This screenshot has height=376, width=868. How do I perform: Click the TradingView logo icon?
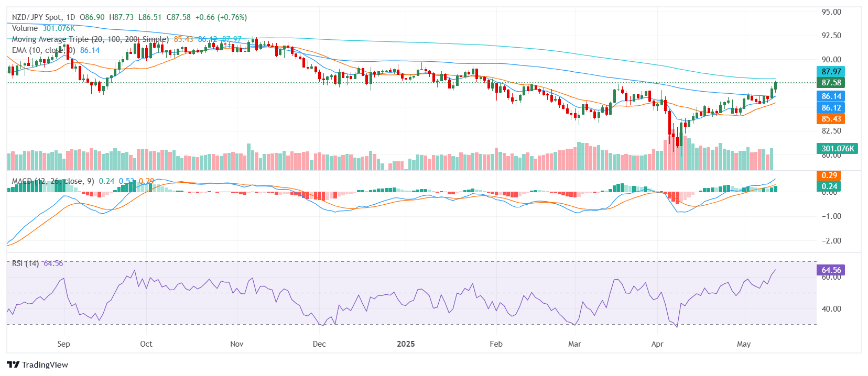[x=13, y=365]
